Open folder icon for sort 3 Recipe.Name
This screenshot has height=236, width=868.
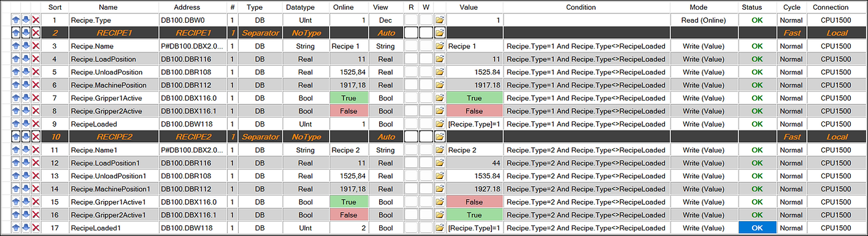tap(440, 46)
